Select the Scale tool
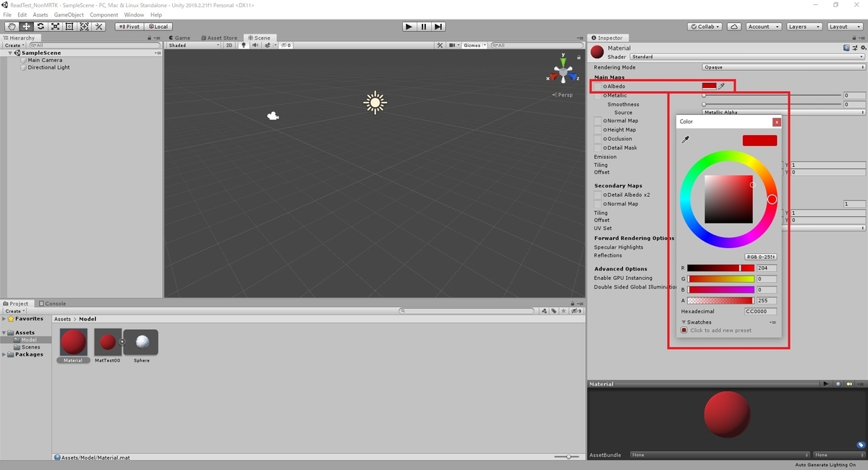 click(55, 27)
